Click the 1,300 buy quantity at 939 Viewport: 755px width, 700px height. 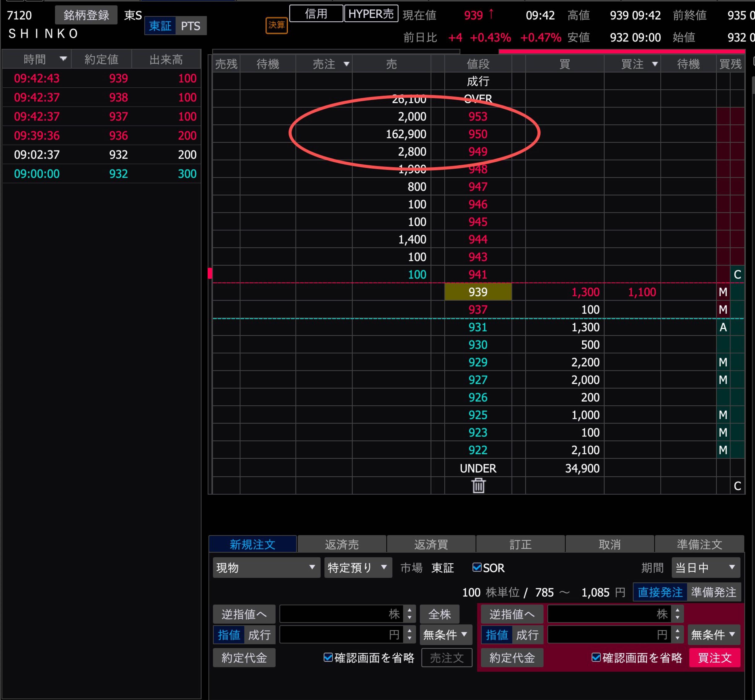[585, 292]
